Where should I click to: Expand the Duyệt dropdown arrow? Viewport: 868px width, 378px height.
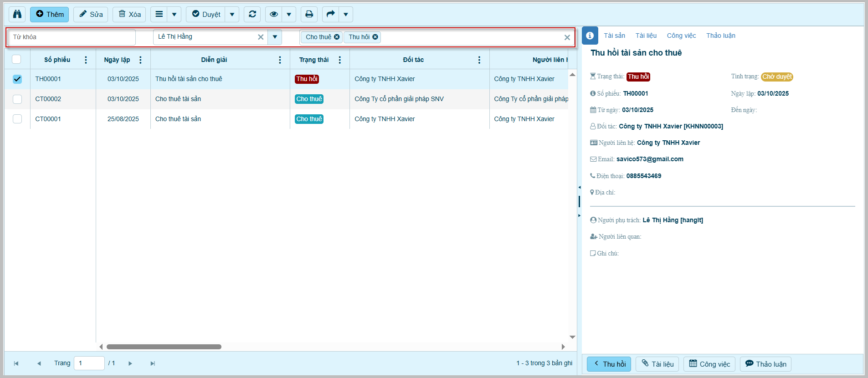point(232,14)
